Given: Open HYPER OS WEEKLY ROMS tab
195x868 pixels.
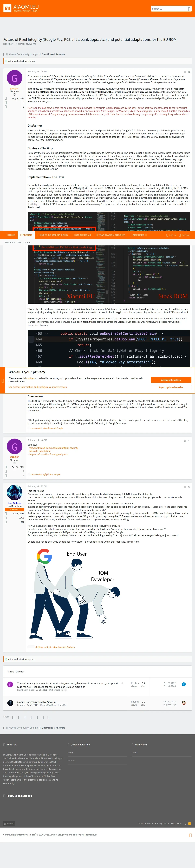Looking at the screenshot, I should tap(52, 235).
